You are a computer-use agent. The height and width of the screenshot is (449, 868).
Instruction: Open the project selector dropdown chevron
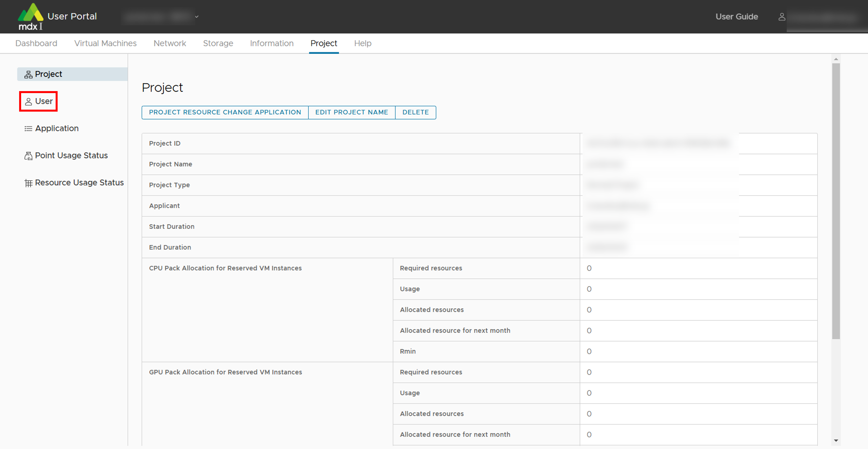[197, 17]
